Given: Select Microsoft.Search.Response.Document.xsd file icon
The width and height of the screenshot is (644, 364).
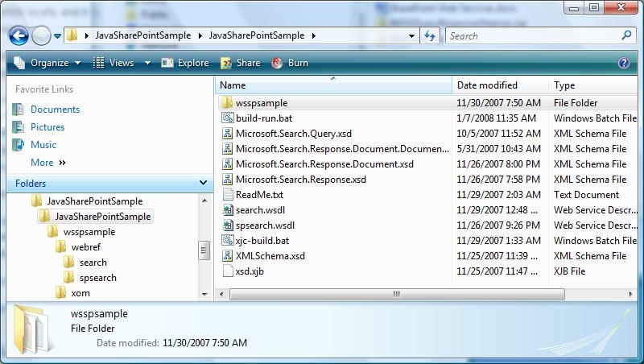Looking at the screenshot, I should [x=227, y=164].
